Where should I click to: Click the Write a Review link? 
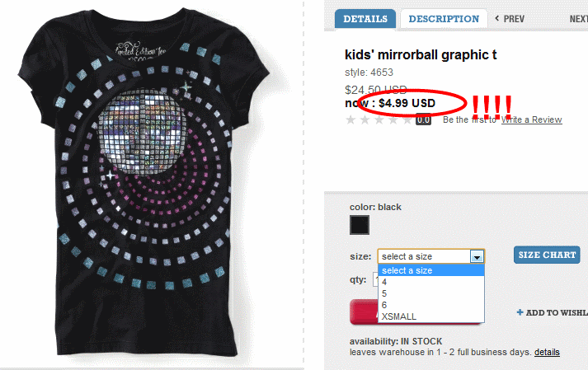pos(531,120)
